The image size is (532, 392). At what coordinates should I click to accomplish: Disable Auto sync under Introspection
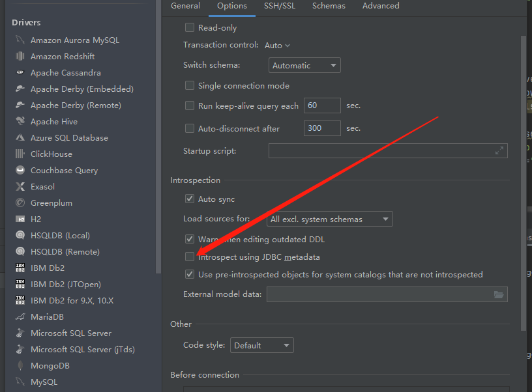(189, 199)
